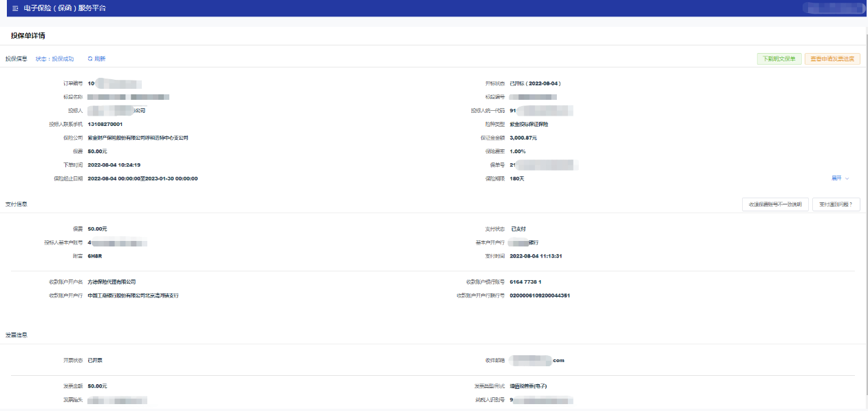
Task: Select the 投保单详情 page heading
Action: pos(28,35)
